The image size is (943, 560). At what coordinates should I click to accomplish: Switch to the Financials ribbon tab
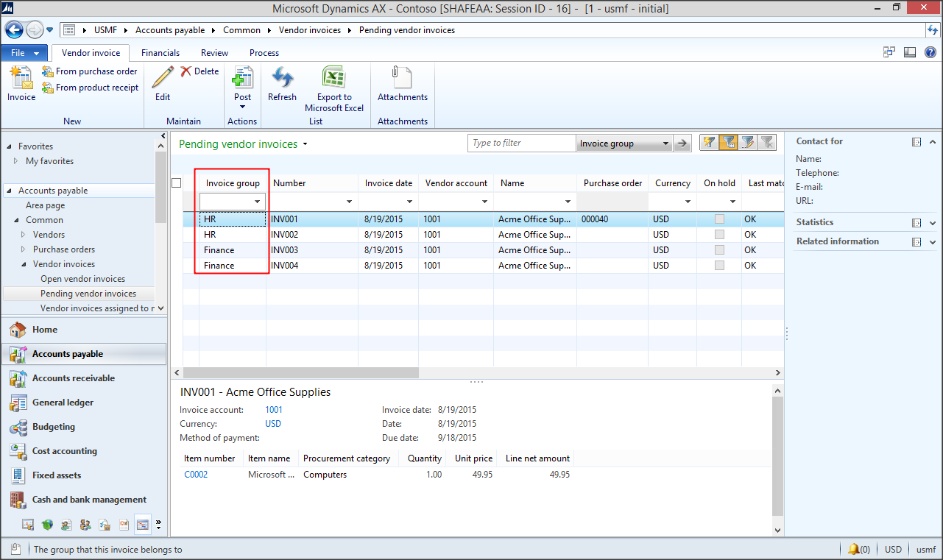click(160, 53)
